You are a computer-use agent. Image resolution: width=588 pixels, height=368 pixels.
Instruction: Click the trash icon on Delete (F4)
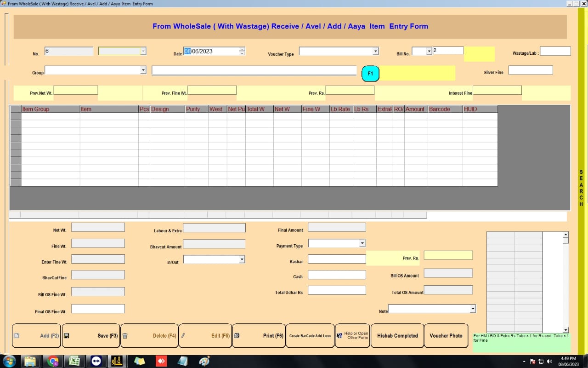(125, 335)
